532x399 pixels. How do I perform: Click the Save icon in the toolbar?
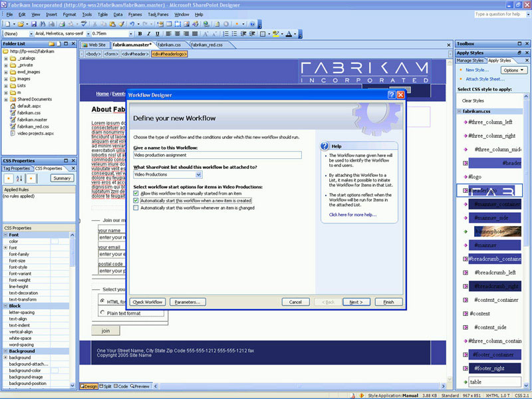pos(33,23)
